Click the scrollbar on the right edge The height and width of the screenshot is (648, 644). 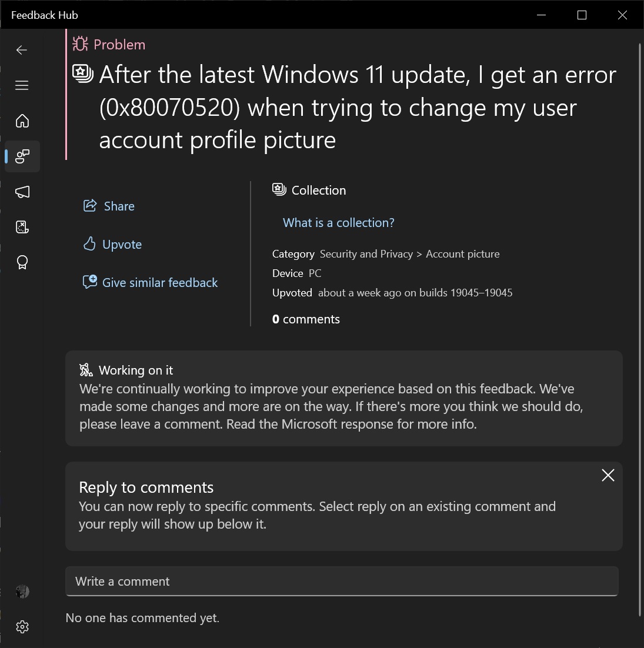639,323
